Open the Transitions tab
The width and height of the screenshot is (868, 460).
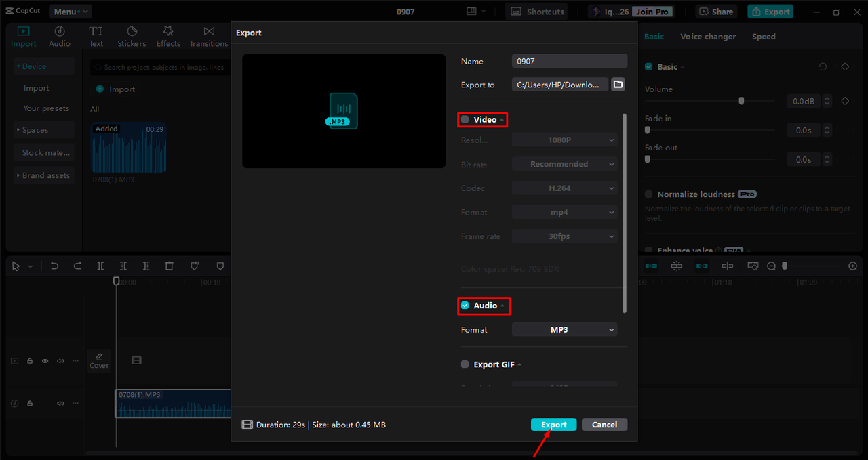[209, 37]
